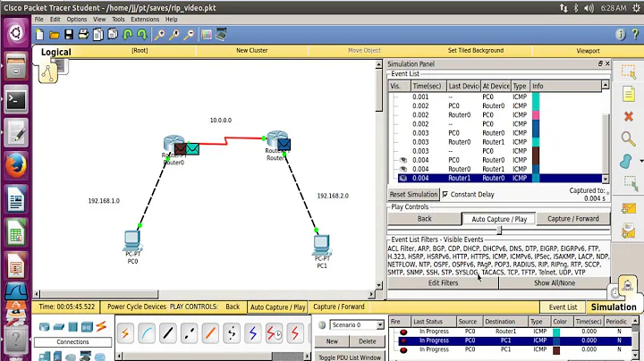Save the network with floppy icon
Screen dimensions: 644x361
(x=69, y=35)
